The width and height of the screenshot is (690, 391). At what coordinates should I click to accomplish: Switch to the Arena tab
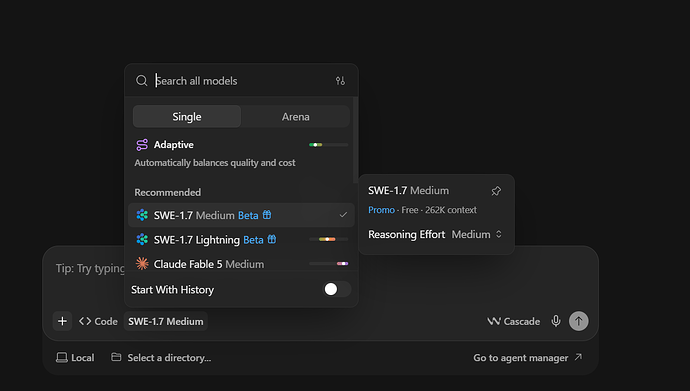tap(295, 117)
